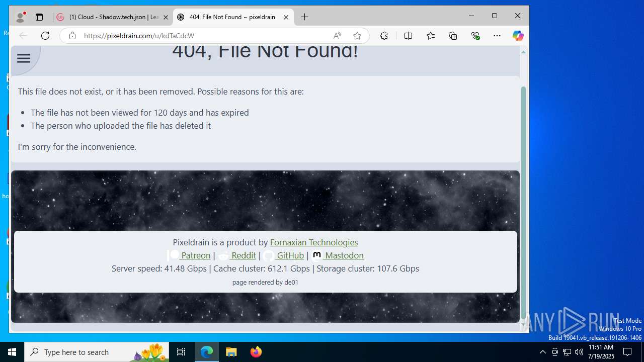Close the Cloud - Shadow.tech.json tab

pos(166,17)
